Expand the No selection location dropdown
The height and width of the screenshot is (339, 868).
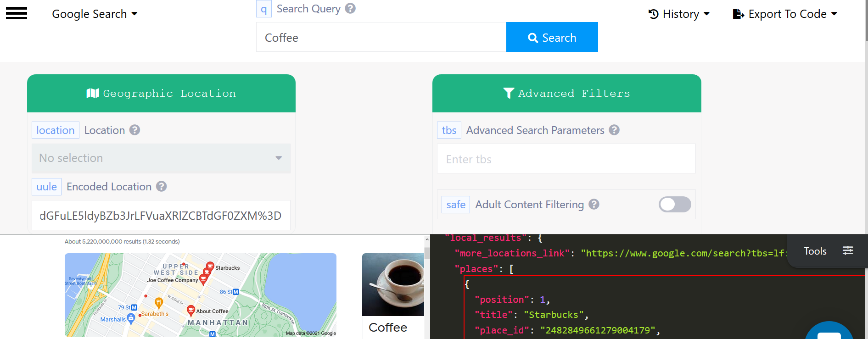click(161, 158)
